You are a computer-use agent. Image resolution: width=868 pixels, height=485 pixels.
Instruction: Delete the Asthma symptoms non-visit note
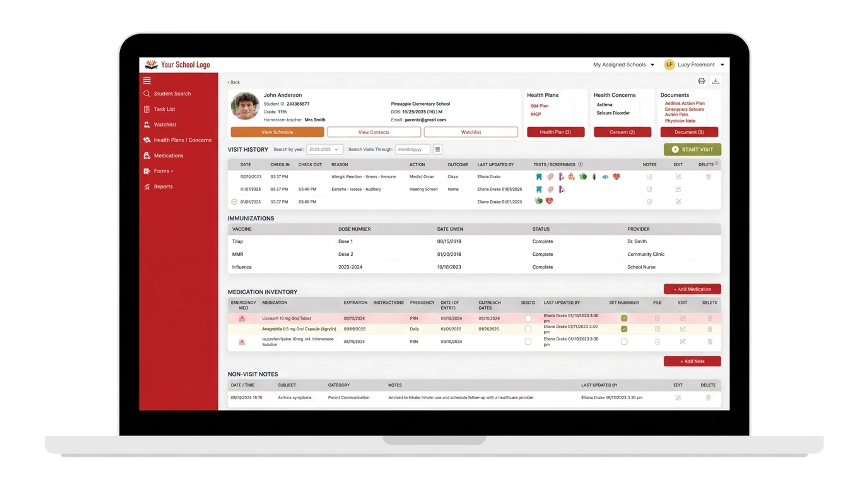tap(708, 397)
